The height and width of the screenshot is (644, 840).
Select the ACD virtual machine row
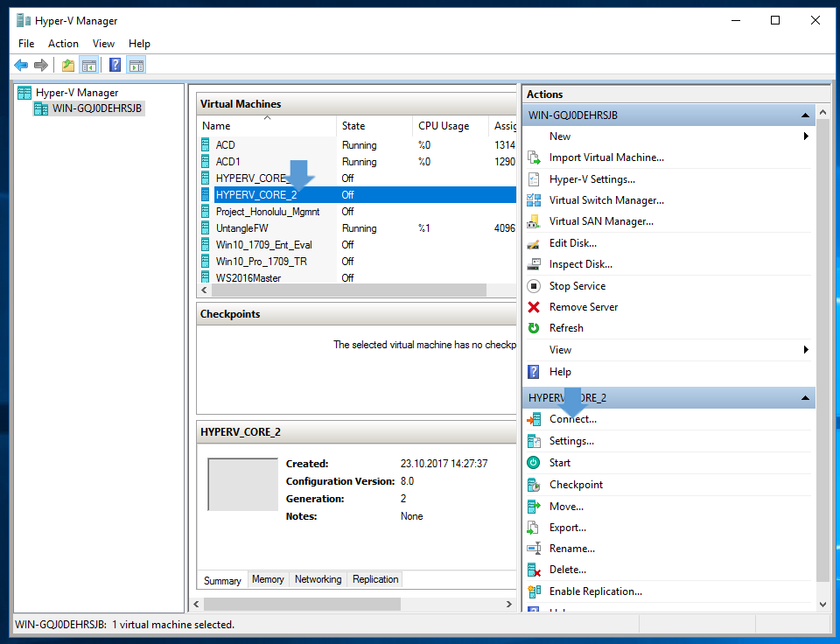pyautogui.click(x=357, y=145)
